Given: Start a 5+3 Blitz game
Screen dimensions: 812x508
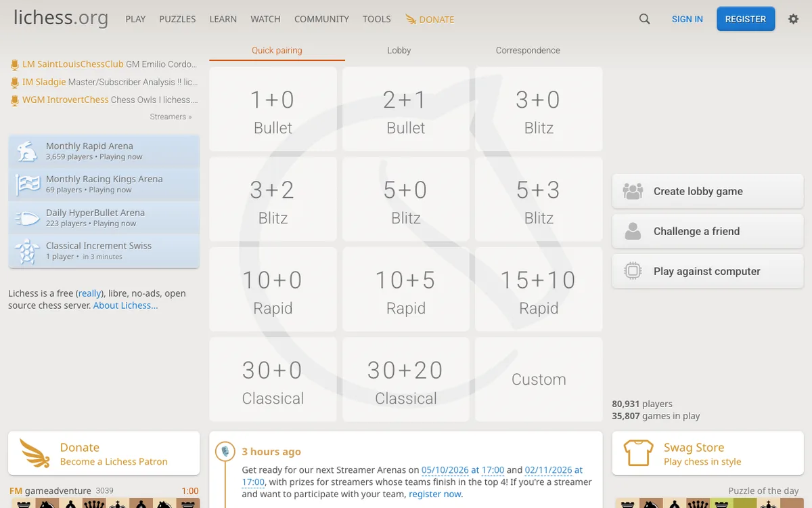Looking at the screenshot, I should 539,199.
